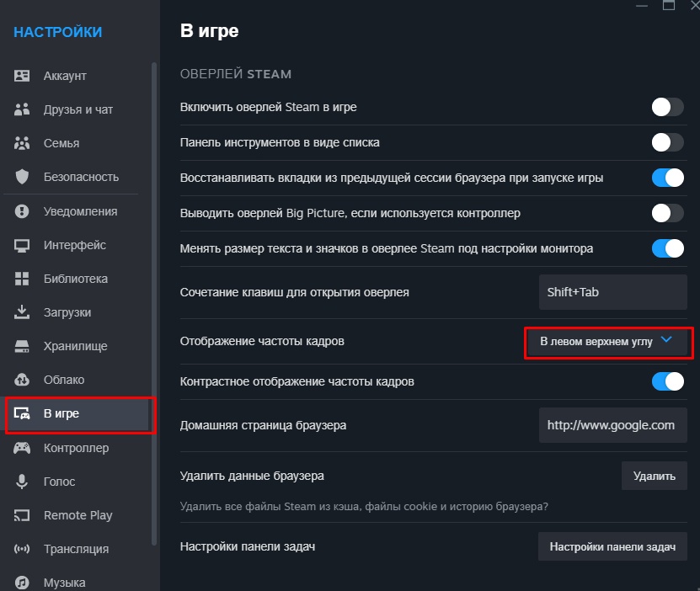Enable the Включить оверлей Steam в игре toggle
700x591 pixels.
click(x=667, y=107)
